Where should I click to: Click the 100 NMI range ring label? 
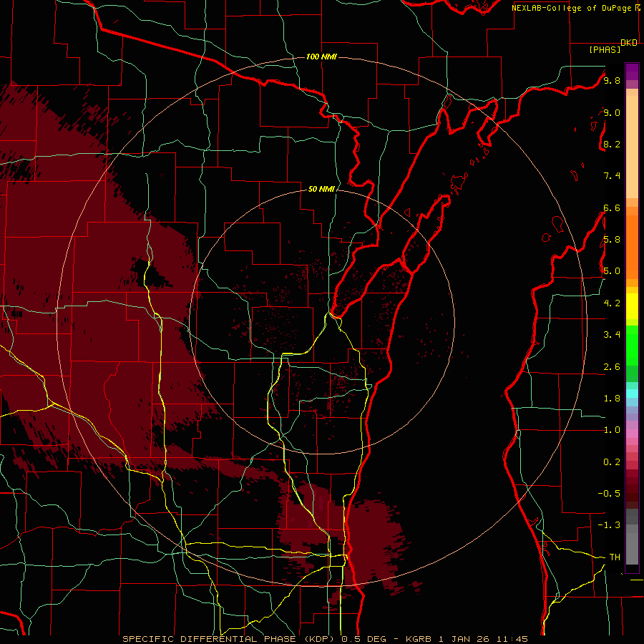(x=321, y=57)
